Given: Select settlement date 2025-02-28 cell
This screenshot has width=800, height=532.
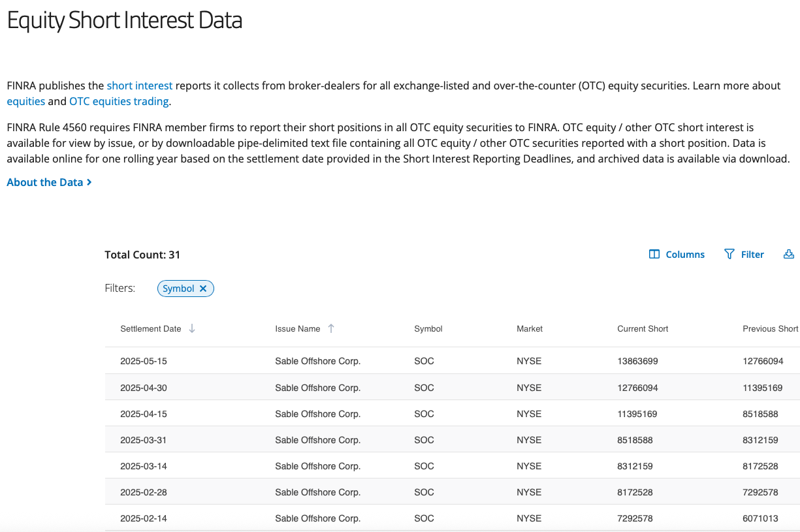Looking at the screenshot, I should [144, 492].
